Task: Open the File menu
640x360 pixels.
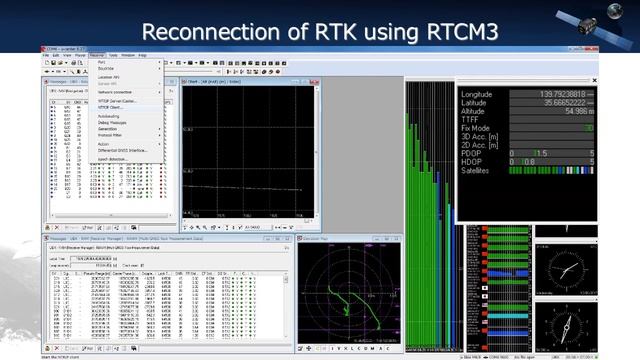Action: click(x=46, y=55)
